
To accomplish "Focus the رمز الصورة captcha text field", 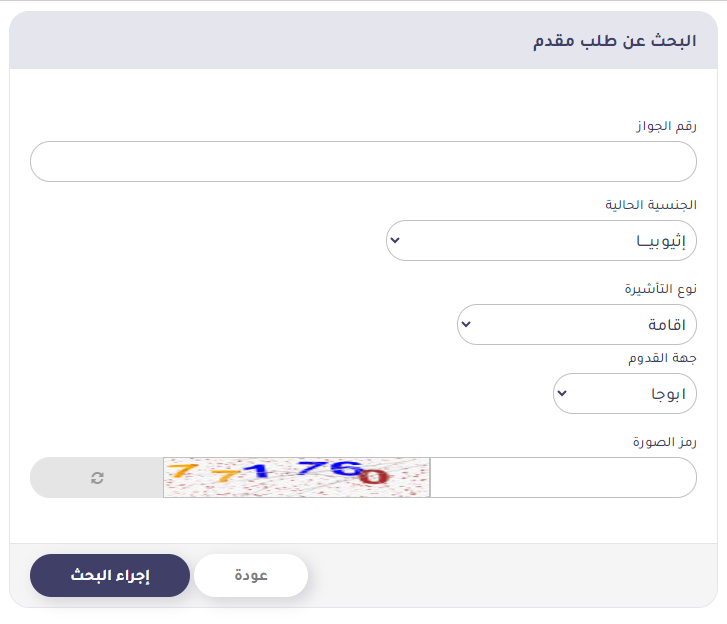I will [562, 478].
